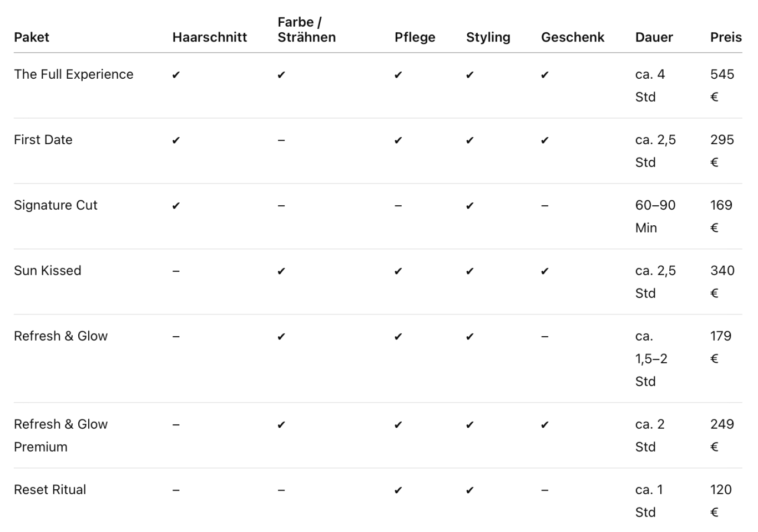Click the 179 € price cell
Screen dimensions: 758x532
721,347
